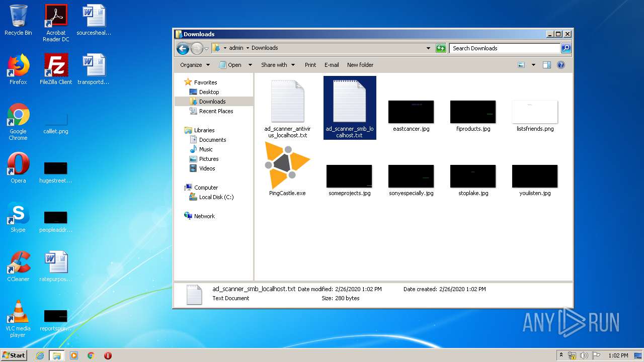
Task: Click Print in the Explorer toolbar
Action: click(x=310, y=65)
